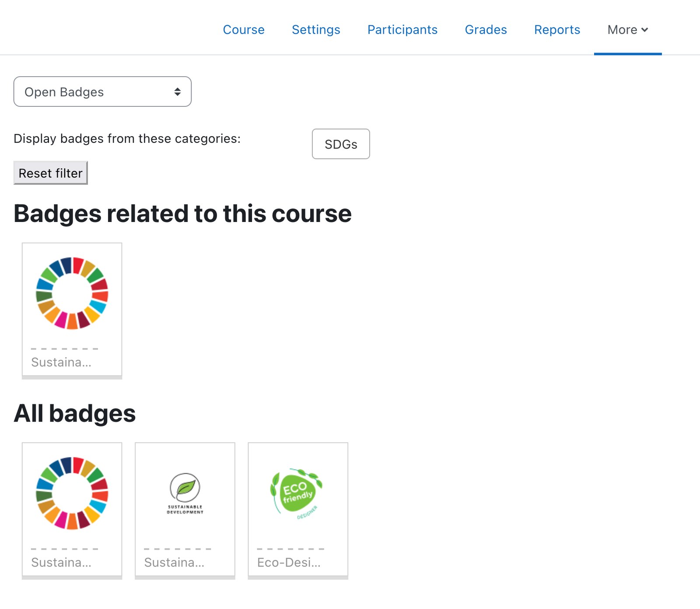Viewport: 700px width, 609px height.
Task: Expand the More menu
Action: tap(627, 29)
